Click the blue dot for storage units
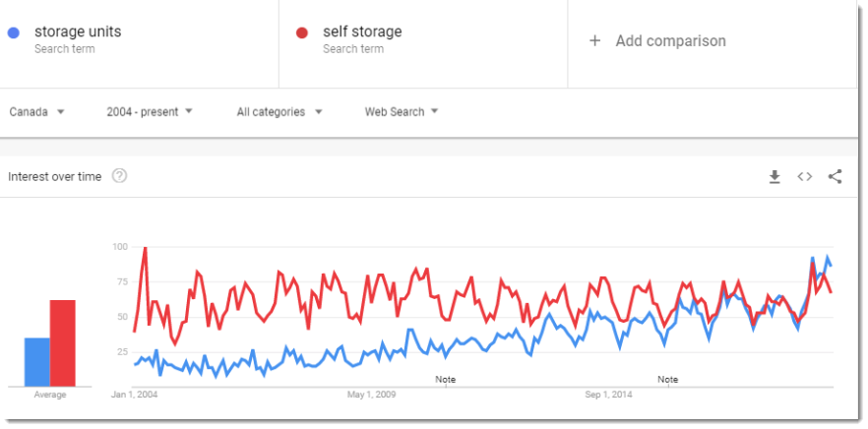Screen dimensions: 868x429 [x=14, y=33]
